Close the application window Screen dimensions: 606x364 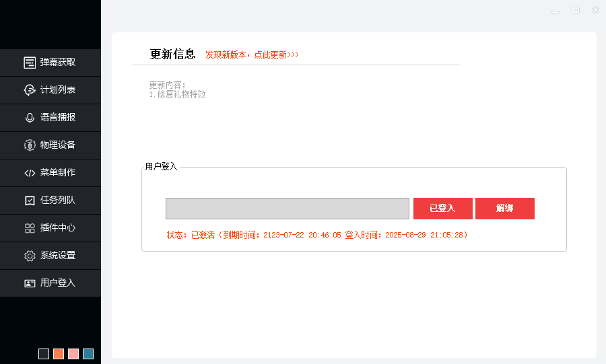click(595, 10)
